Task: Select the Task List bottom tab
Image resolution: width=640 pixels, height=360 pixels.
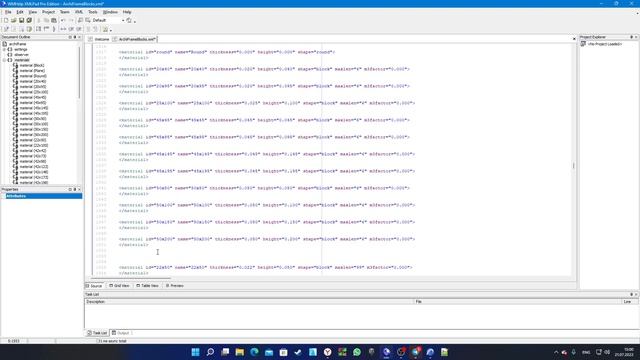Action: 97,333
